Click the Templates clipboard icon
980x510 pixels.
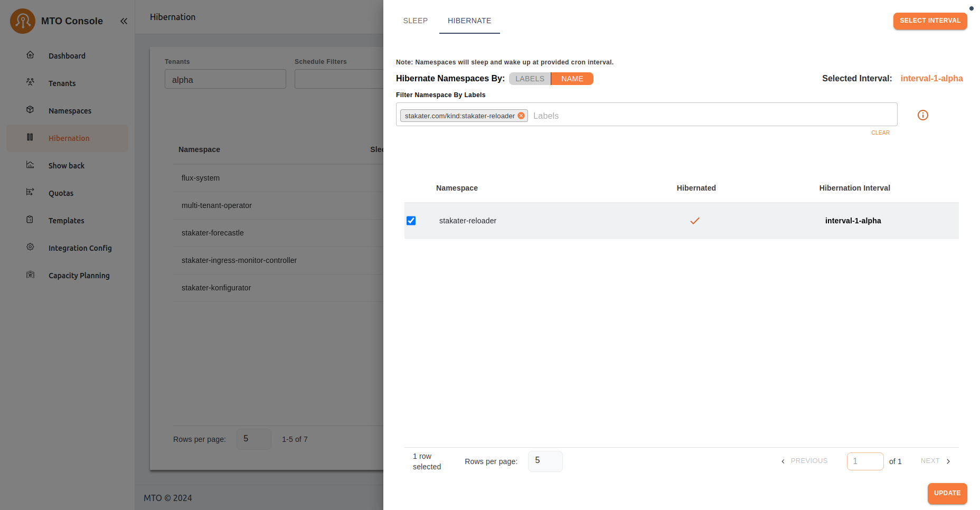pyautogui.click(x=30, y=220)
